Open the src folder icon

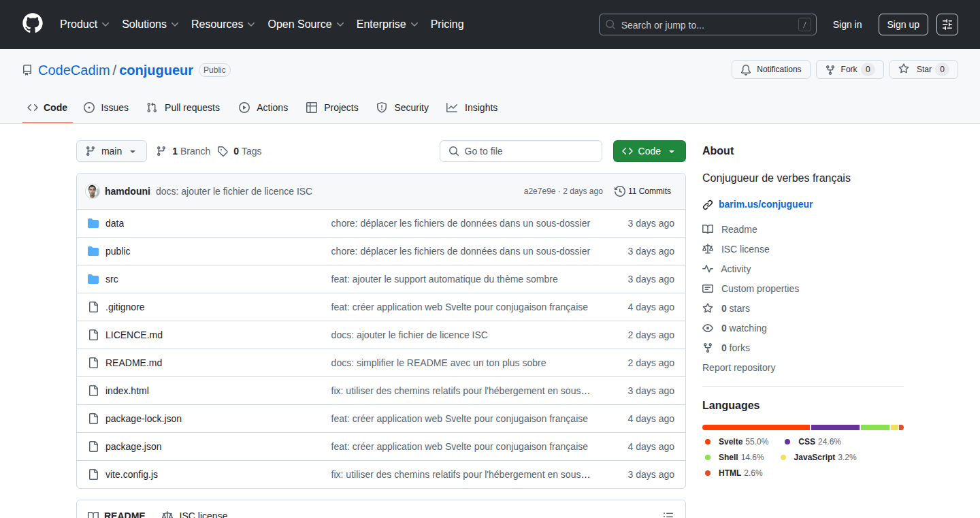(x=93, y=279)
